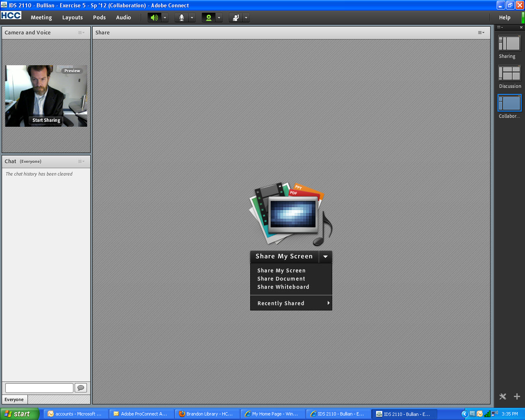Select the Sharing layout thumbnail
Image resolution: width=525 pixels, height=420 pixels.
point(509,43)
